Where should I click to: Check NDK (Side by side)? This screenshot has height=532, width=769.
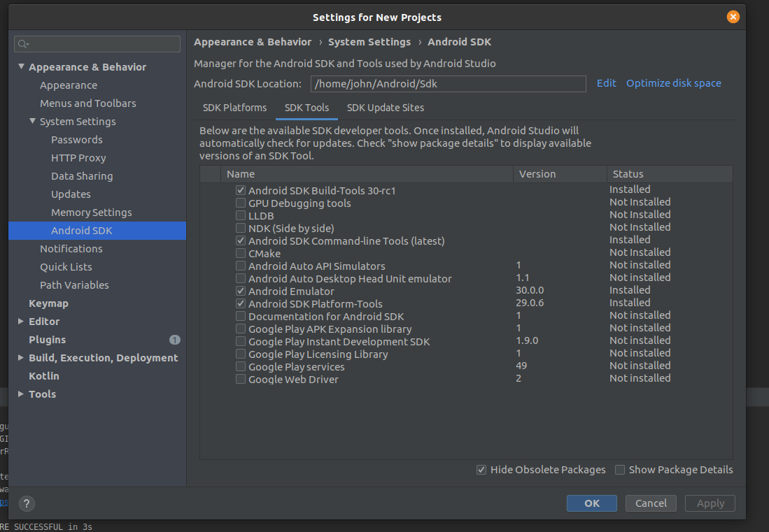(240, 228)
